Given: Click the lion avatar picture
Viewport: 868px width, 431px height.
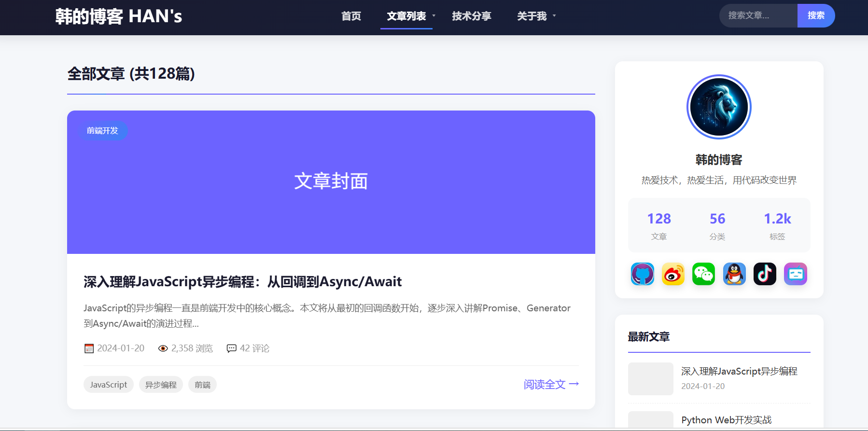Looking at the screenshot, I should (719, 107).
